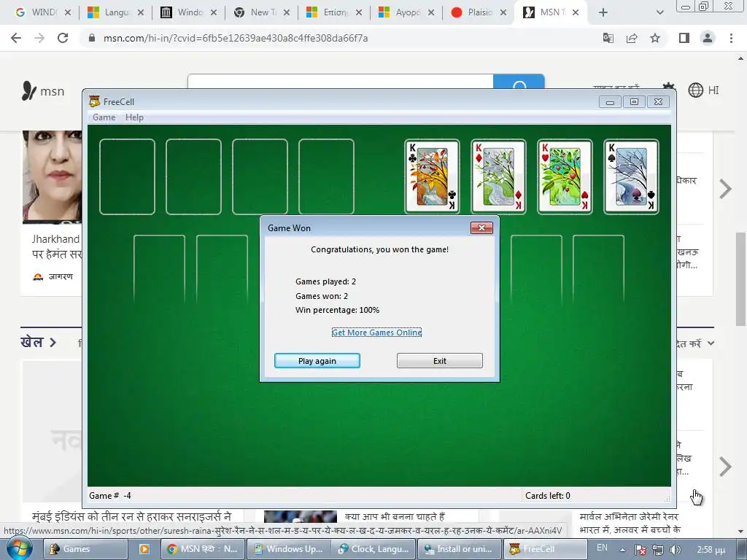The image size is (747, 560).
Task: Close the MSN tab
Action: [576, 12]
